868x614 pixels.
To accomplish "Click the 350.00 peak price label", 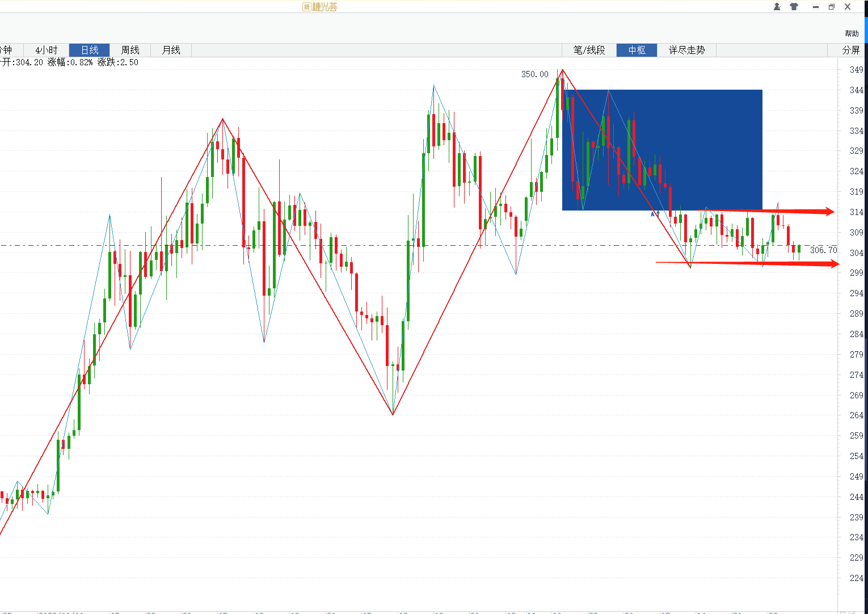I will pyautogui.click(x=535, y=74).
